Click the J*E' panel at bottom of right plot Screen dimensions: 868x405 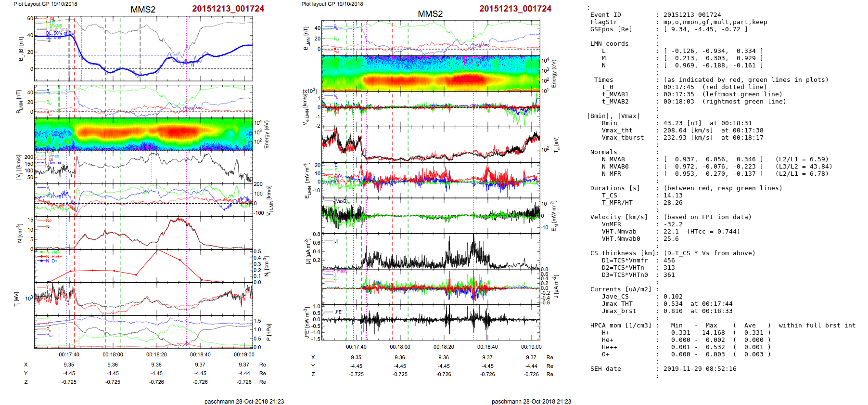(x=431, y=322)
